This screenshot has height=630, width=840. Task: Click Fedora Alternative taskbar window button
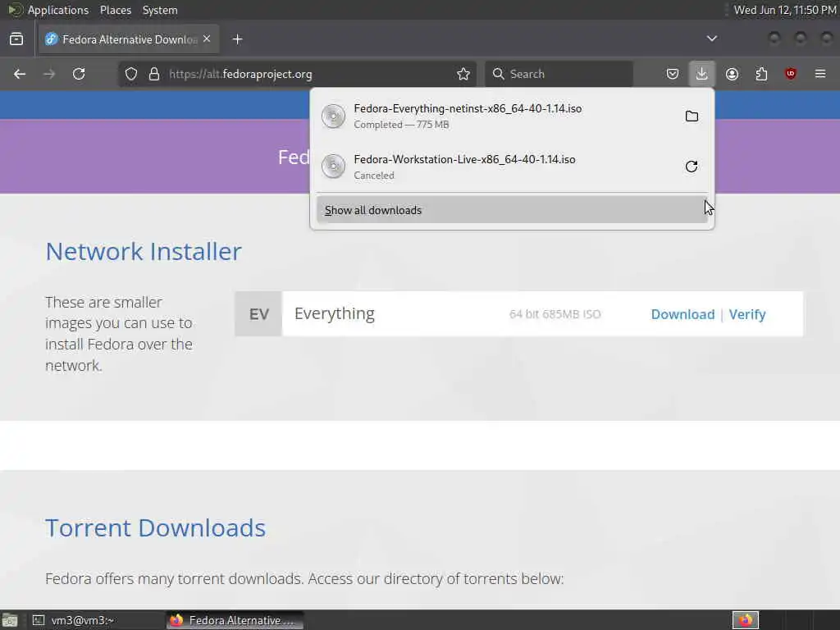pyautogui.click(x=235, y=620)
